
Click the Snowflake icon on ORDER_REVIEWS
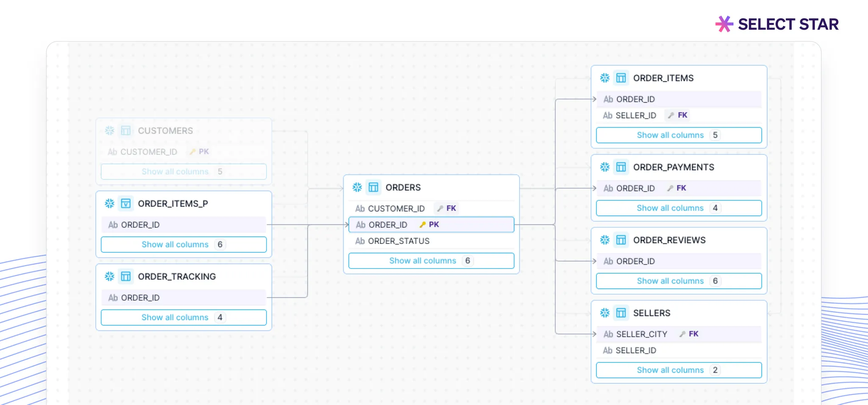[x=605, y=240]
